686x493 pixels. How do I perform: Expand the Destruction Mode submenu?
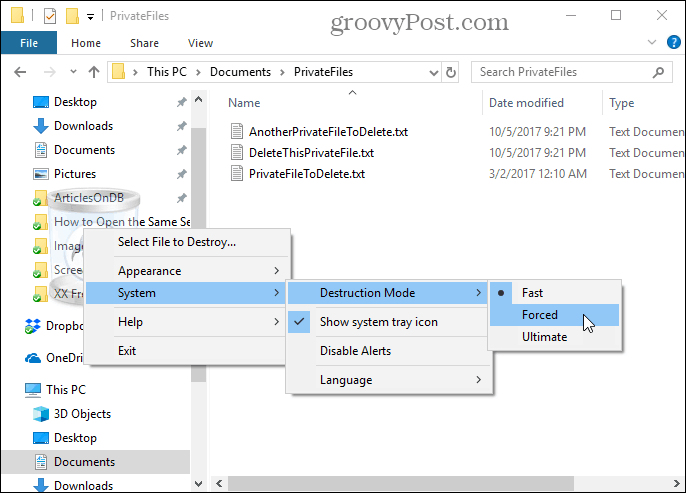pos(387,293)
